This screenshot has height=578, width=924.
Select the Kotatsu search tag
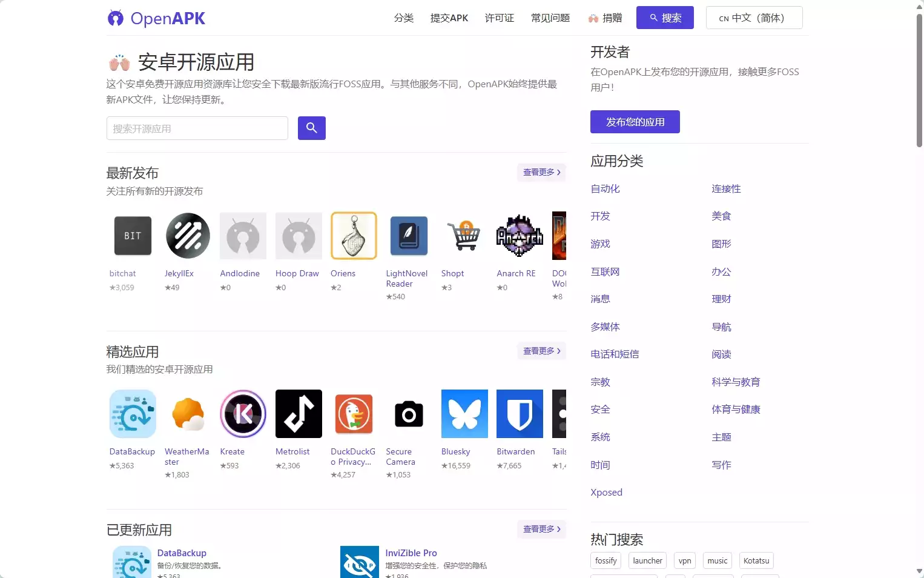pyautogui.click(x=756, y=560)
